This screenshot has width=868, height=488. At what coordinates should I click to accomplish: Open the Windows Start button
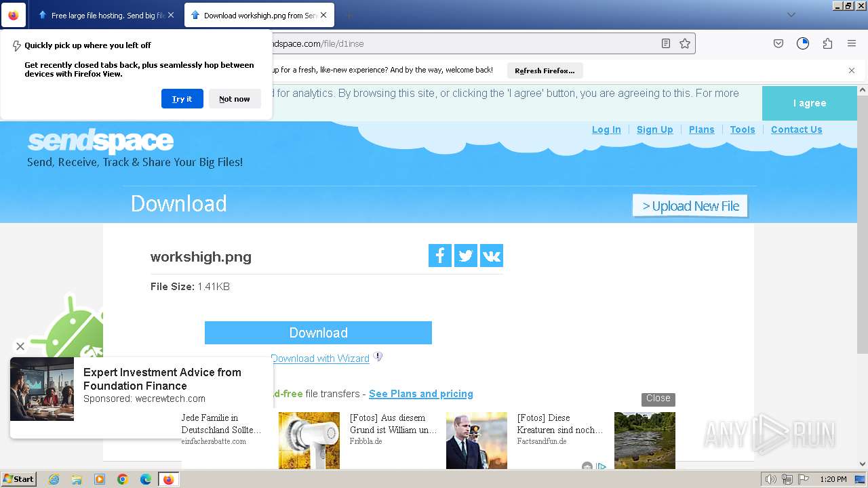pyautogui.click(x=18, y=479)
